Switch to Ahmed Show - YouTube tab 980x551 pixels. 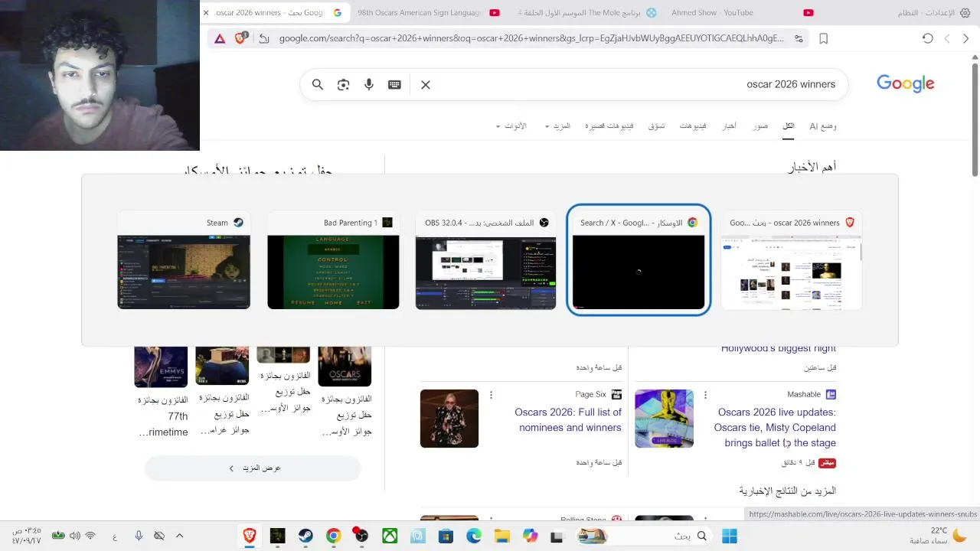[x=743, y=13]
